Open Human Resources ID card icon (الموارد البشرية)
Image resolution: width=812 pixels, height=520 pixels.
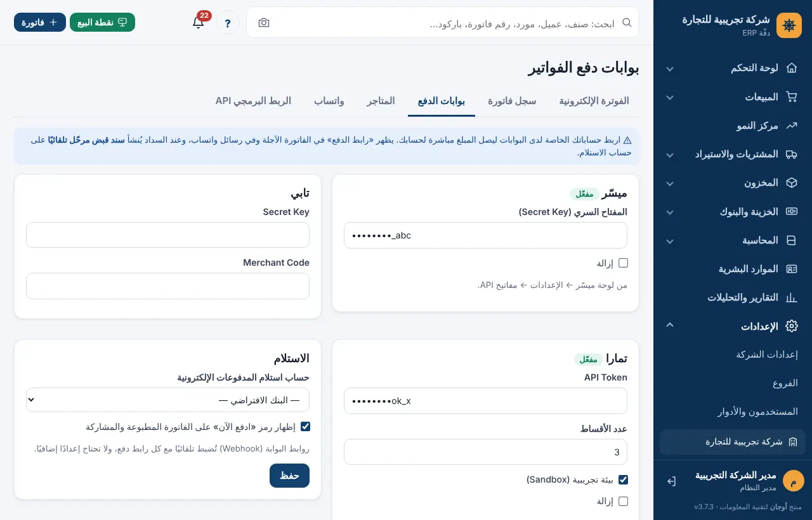pos(791,269)
